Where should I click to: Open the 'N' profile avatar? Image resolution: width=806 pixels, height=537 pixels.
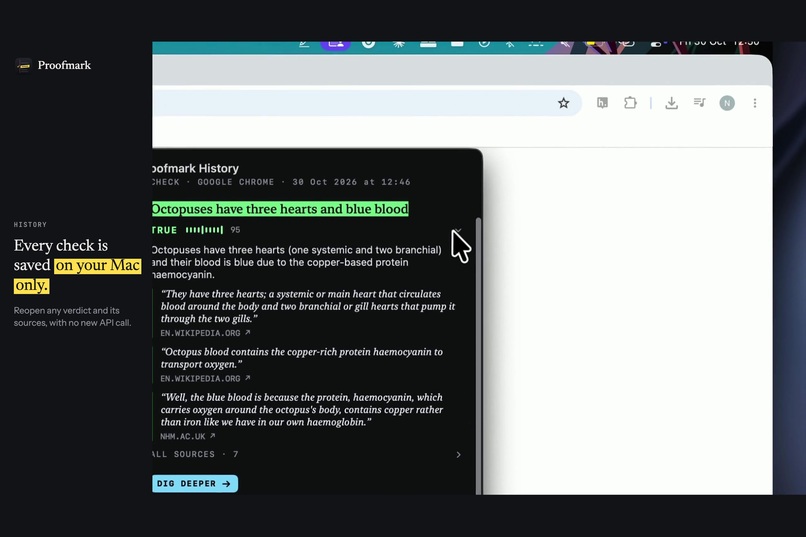coord(727,103)
